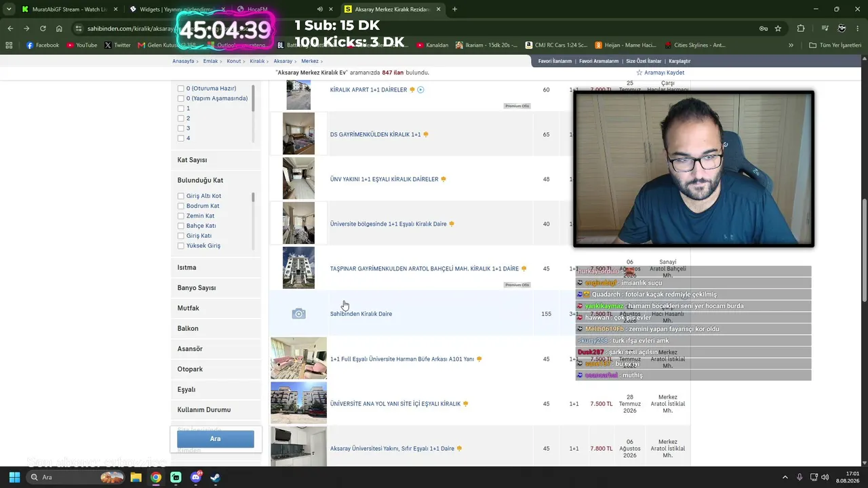Screen dimensions: 868x488
Task: Check the building age '3' checkbox
Action: 180,128
